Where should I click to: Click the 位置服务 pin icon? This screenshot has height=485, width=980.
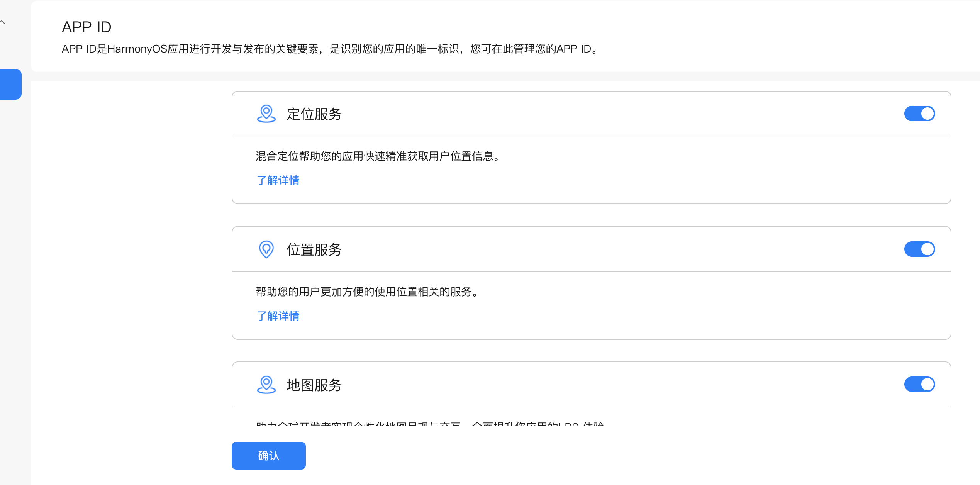tap(266, 249)
